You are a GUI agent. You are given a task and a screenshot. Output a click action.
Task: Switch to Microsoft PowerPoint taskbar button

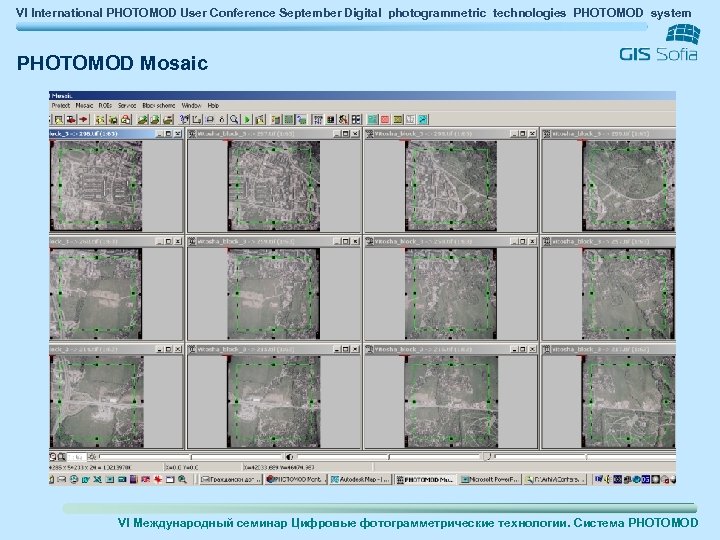pos(489,479)
